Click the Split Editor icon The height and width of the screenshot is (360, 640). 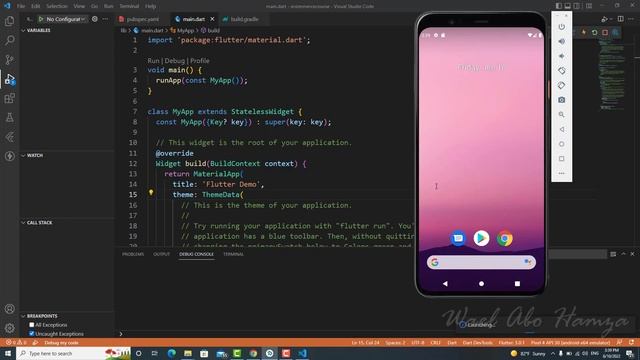tap(620, 19)
